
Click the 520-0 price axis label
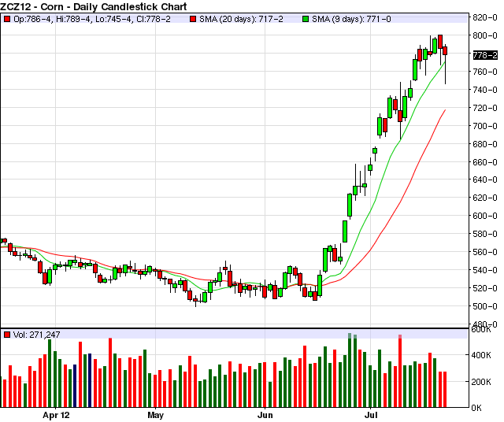pos(485,288)
